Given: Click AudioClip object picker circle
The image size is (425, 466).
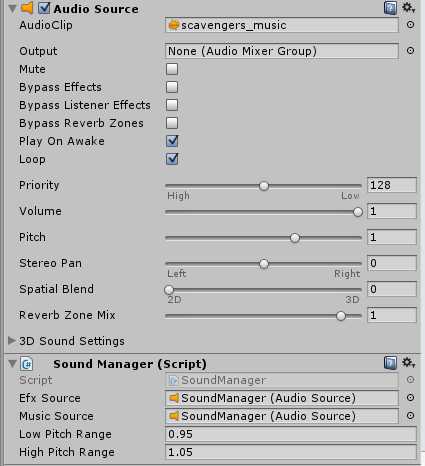Looking at the screenshot, I should [x=410, y=25].
